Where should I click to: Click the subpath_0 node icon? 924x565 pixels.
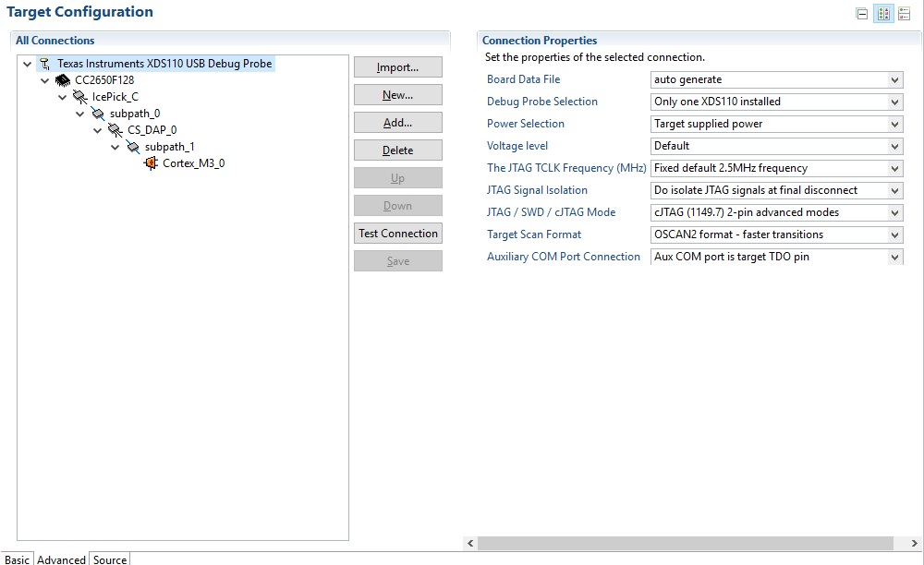pyautogui.click(x=98, y=114)
